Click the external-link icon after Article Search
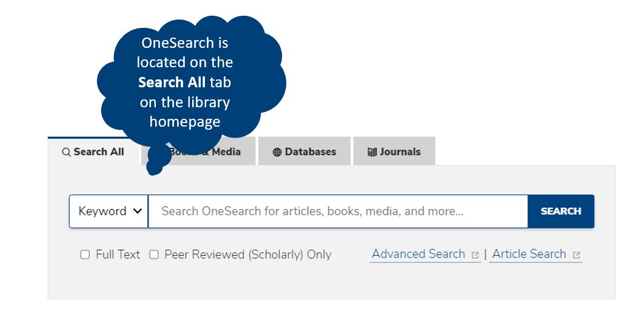Screen dimensions: 644x317 point(576,255)
